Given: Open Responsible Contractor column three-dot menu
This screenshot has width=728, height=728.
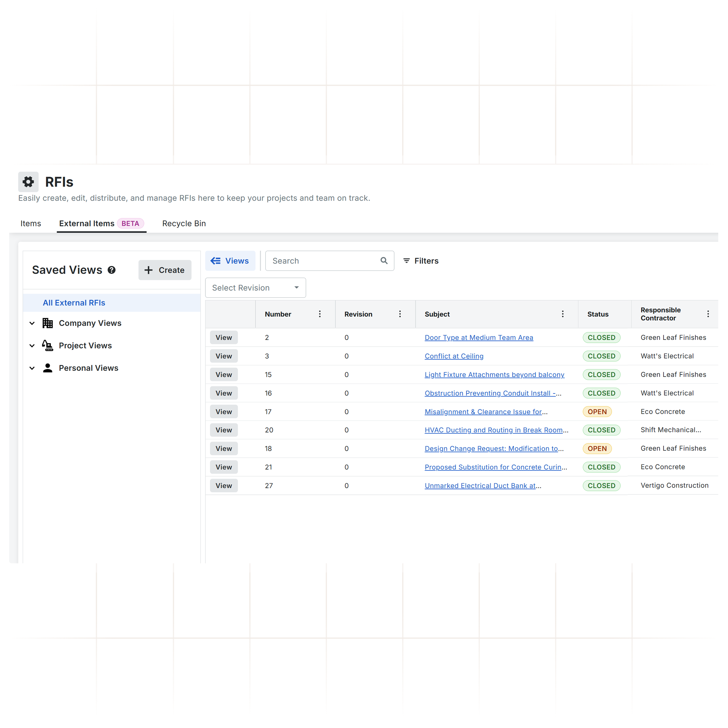Looking at the screenshot, I should [708, 314].
